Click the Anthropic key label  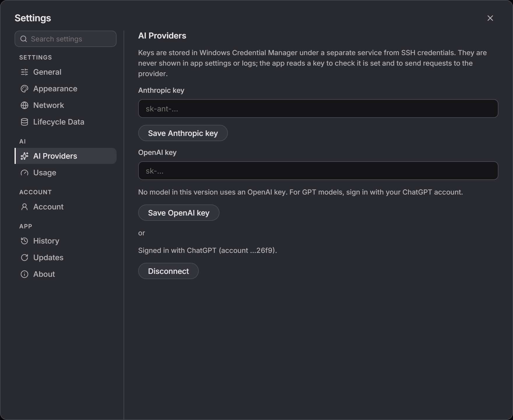(161, 90)
